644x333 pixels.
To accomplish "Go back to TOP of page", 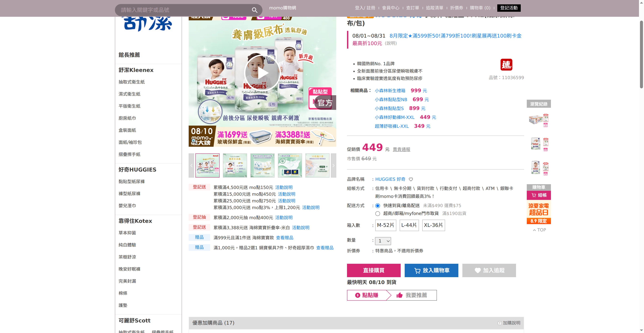I will pyautogui.click(x=539, y=230).
